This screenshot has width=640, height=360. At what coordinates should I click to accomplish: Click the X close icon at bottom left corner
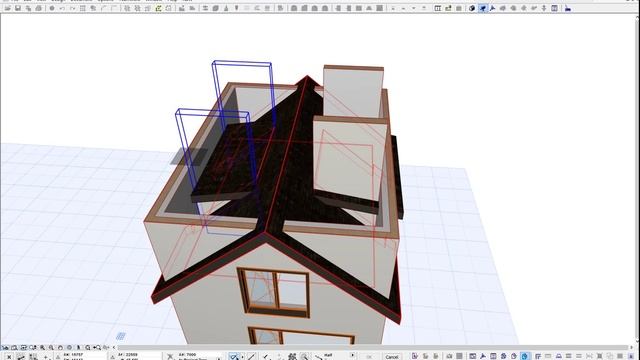point(9,357)
